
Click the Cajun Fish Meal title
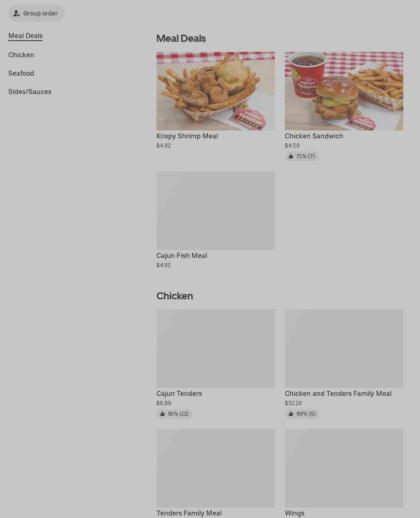(x=182, y=256)
